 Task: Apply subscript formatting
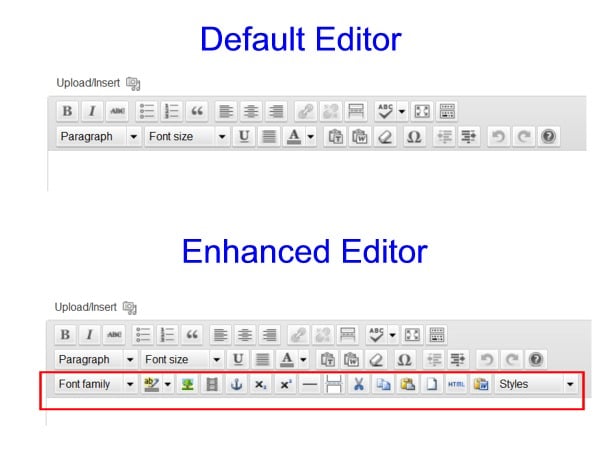click(260, 384)
